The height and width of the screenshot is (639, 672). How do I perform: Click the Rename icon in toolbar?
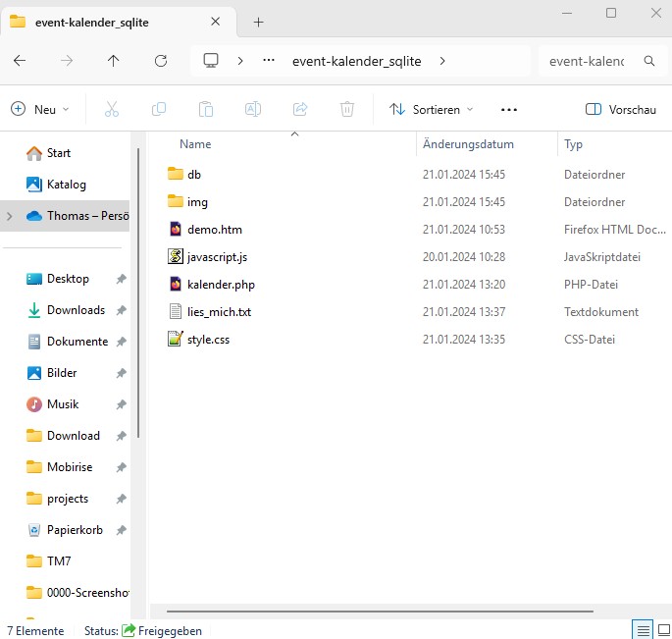click(x=252, y=109)
